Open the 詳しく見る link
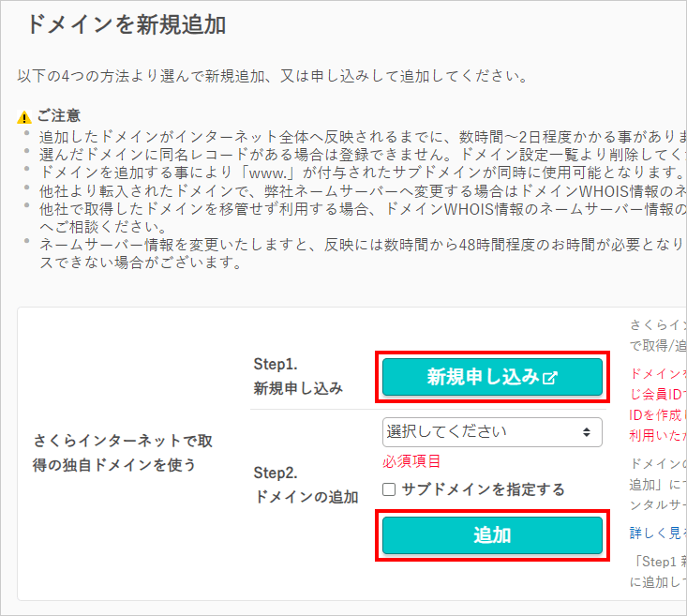Viewport: 687px width, 616px height. click(x=658, y=533)
